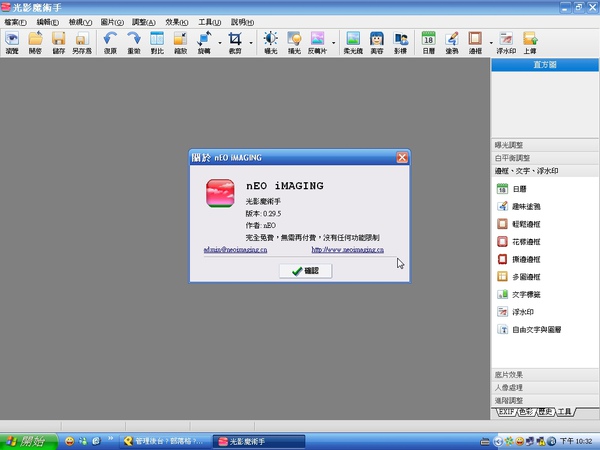600x450 pixels.
Task: Click the 日曆 (Calendar) toolbar icon
Action: point(429,42)
